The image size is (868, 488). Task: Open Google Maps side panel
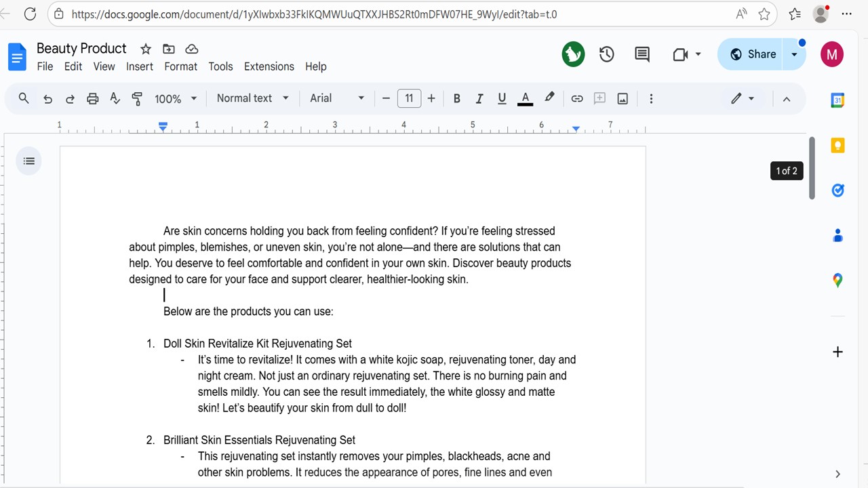click(x=837, y=280)
